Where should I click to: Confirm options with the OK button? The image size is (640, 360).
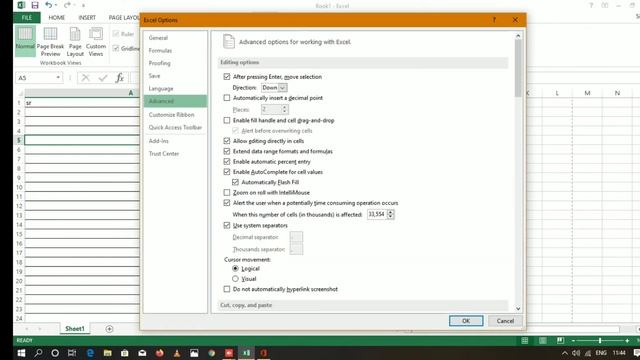(x=466, y=321)
